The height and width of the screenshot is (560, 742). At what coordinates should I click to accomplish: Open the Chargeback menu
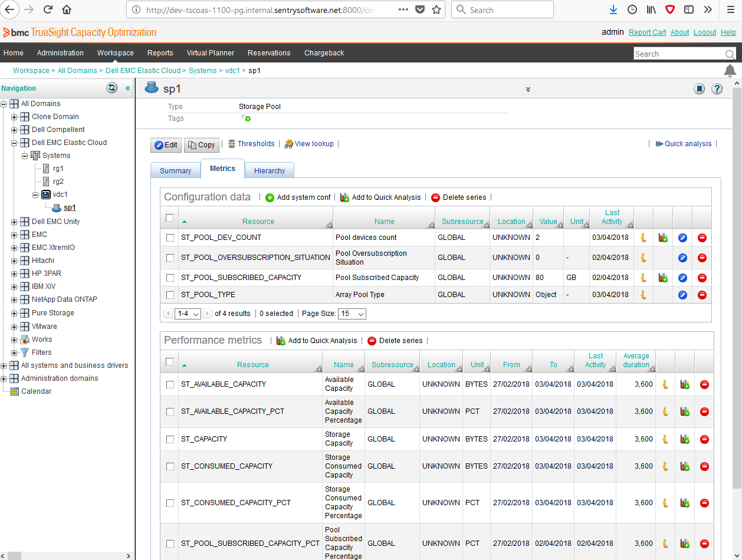[324, 53]
